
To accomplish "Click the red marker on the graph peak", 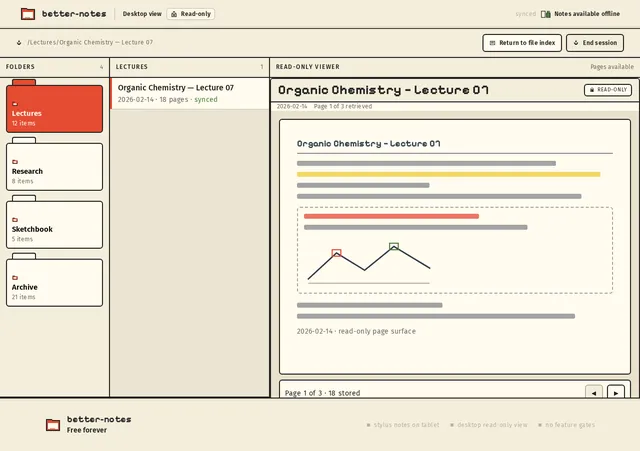I will (x=336, y=253).
